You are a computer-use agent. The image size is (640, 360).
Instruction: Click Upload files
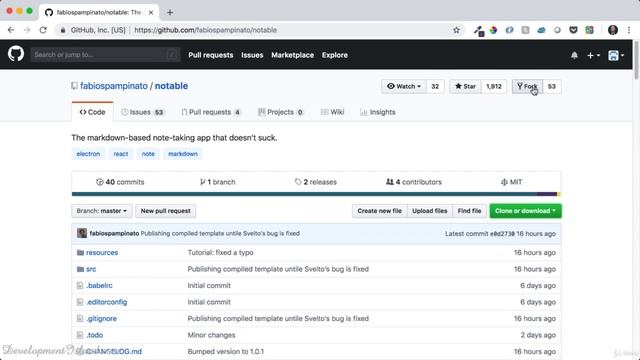point(430,211)
